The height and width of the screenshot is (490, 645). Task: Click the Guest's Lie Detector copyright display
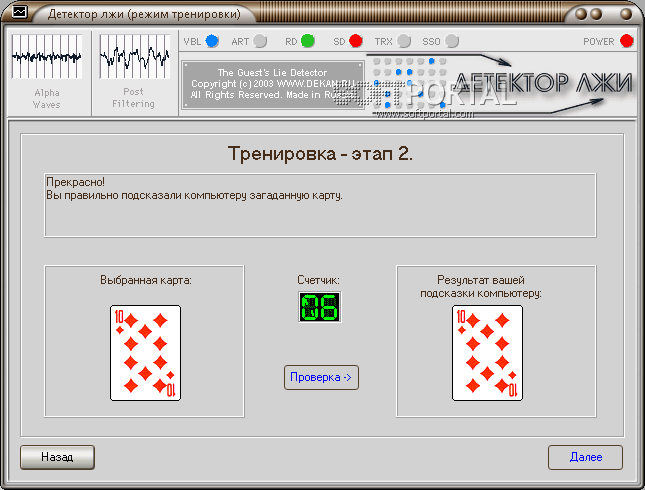tap(272, 84)
